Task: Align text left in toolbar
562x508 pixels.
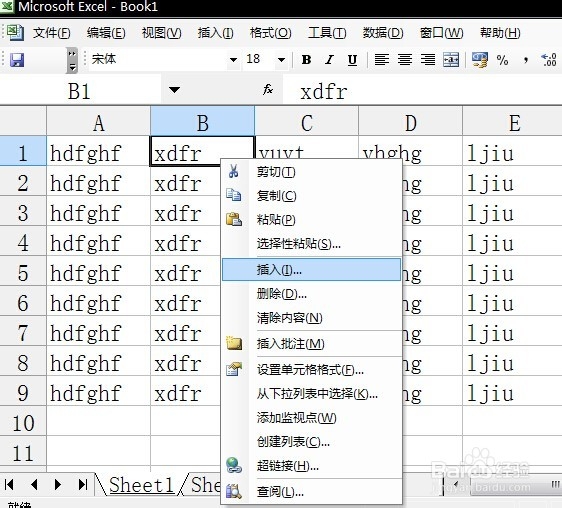Action: [x=382, y=60]
